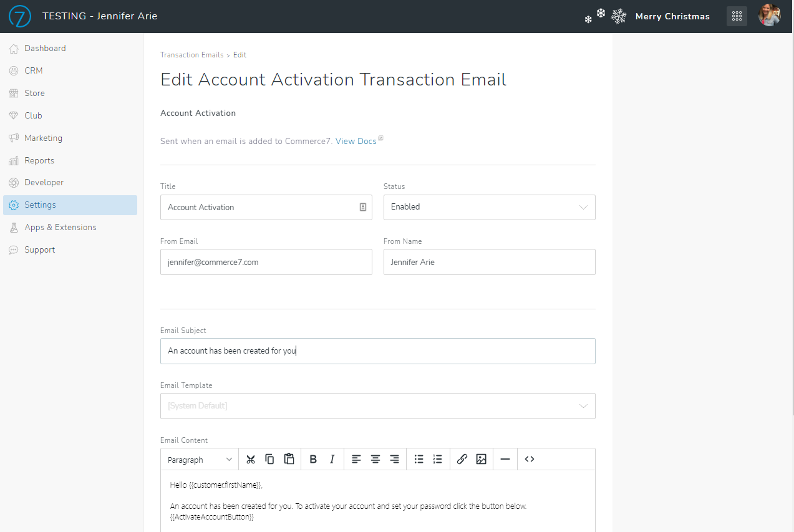This screenshot has width=794, height=532.
Task: Open the Settings menu item
Action: click(x=39, y=205)
